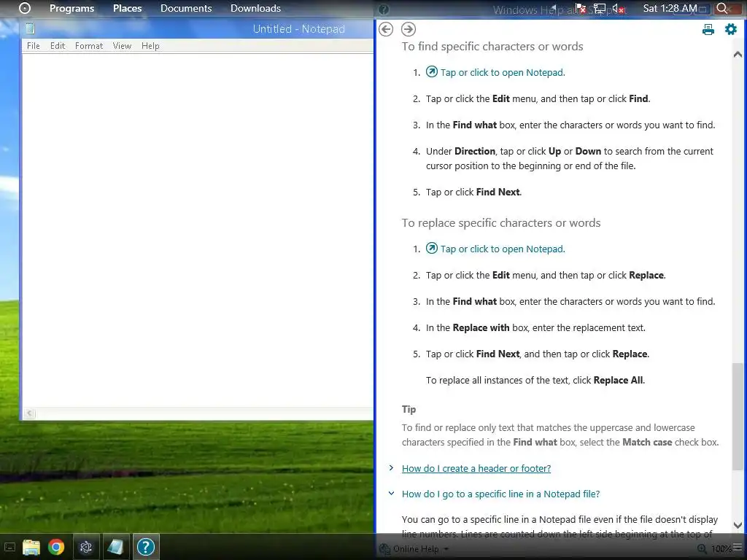Print this help topic

coord(708,29)
